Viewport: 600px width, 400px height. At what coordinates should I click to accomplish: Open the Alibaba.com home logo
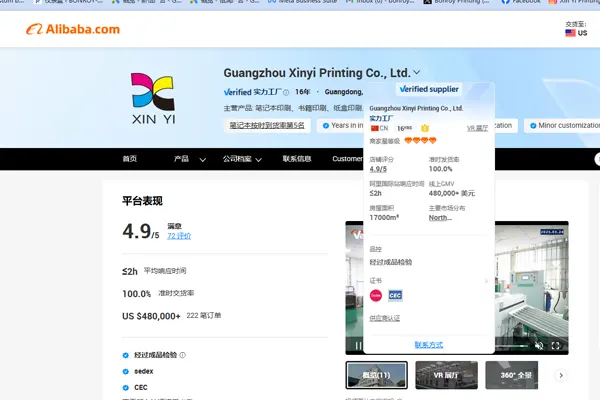(x=73, y=29)
